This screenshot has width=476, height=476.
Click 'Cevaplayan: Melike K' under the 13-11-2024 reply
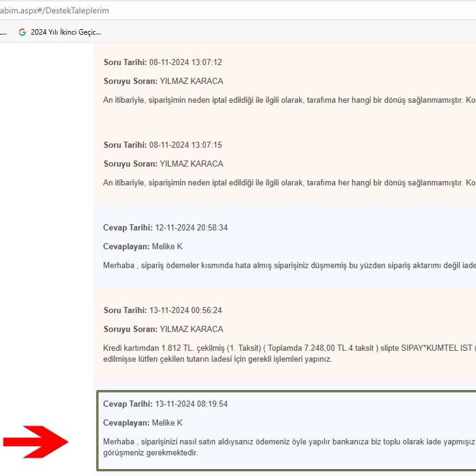(x=143, y=423)
